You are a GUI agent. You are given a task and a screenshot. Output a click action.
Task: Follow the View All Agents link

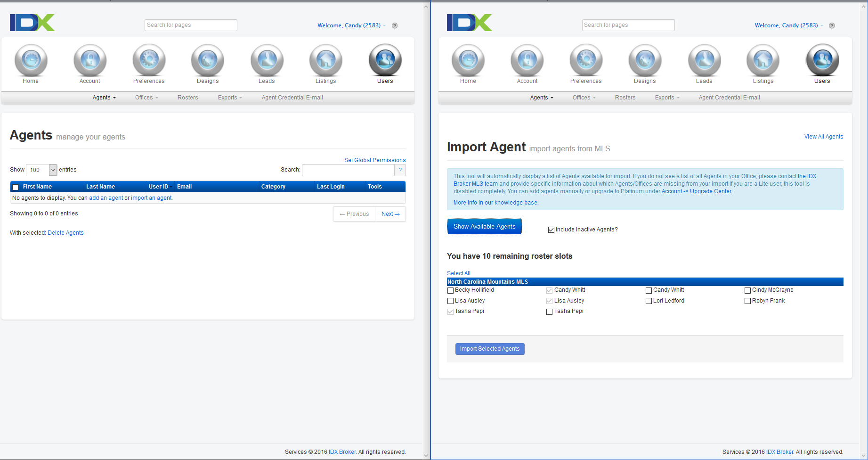click(x=824, y=137)
